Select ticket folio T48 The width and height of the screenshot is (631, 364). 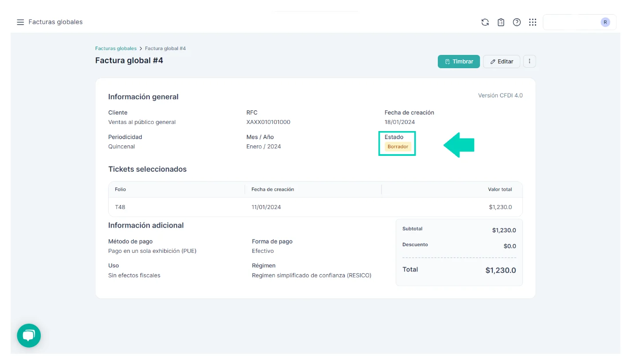click(x=120, y=207)
